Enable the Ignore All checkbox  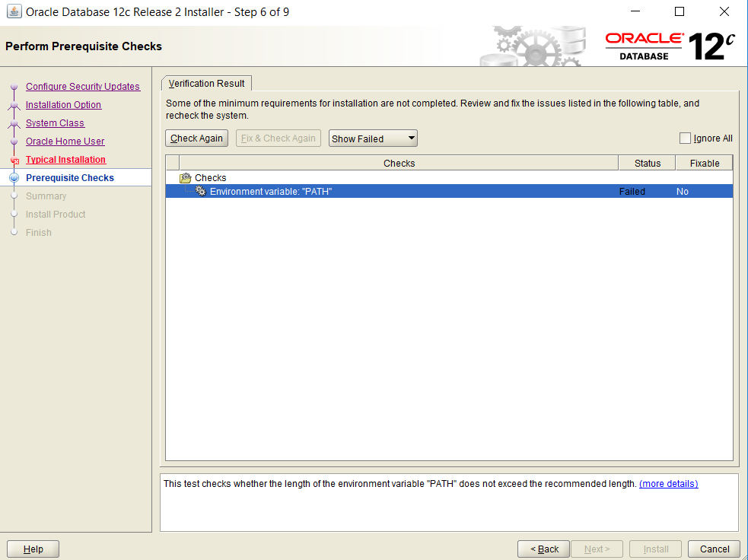coord(685,138)
